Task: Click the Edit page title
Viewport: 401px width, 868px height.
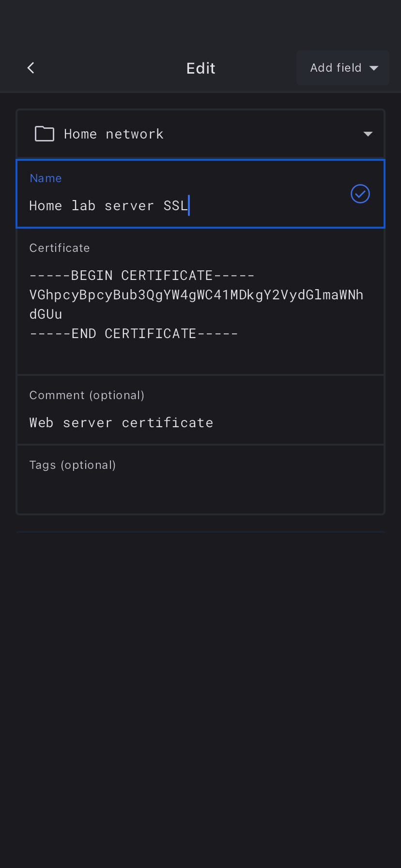Action: [201, 68]
